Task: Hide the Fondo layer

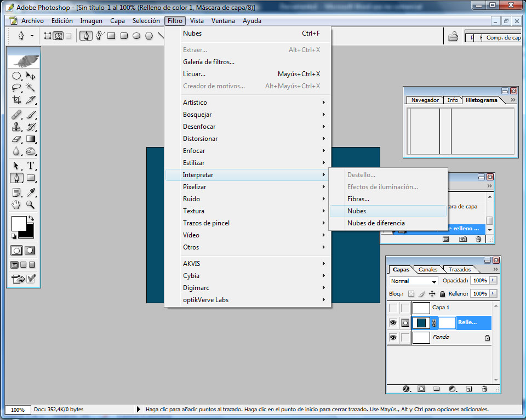Action: click(393, 337)
